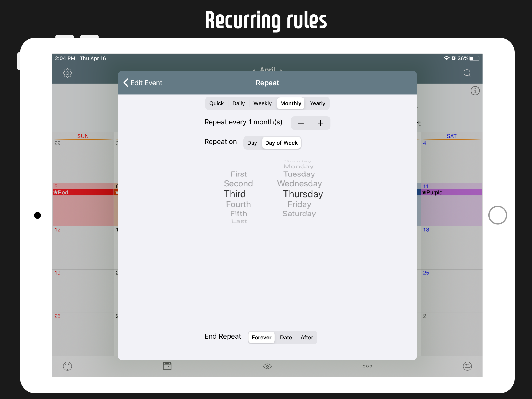This screenshot has height=399, width=532.
Task: Open the info circle icon
Action: [x=475, y=91]
